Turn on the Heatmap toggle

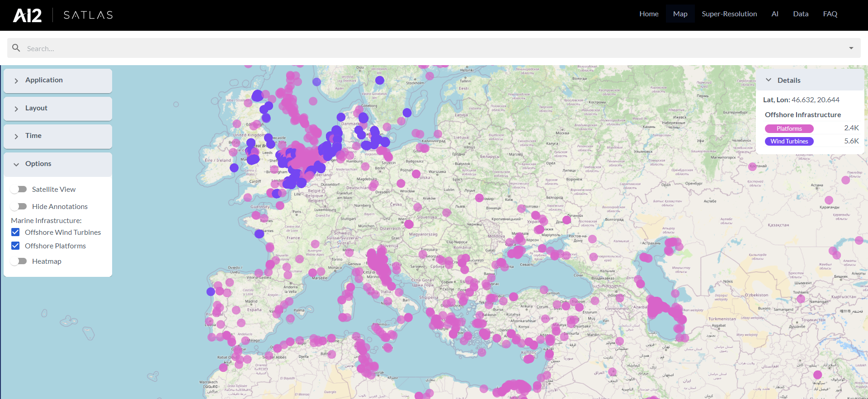point(19,261)
